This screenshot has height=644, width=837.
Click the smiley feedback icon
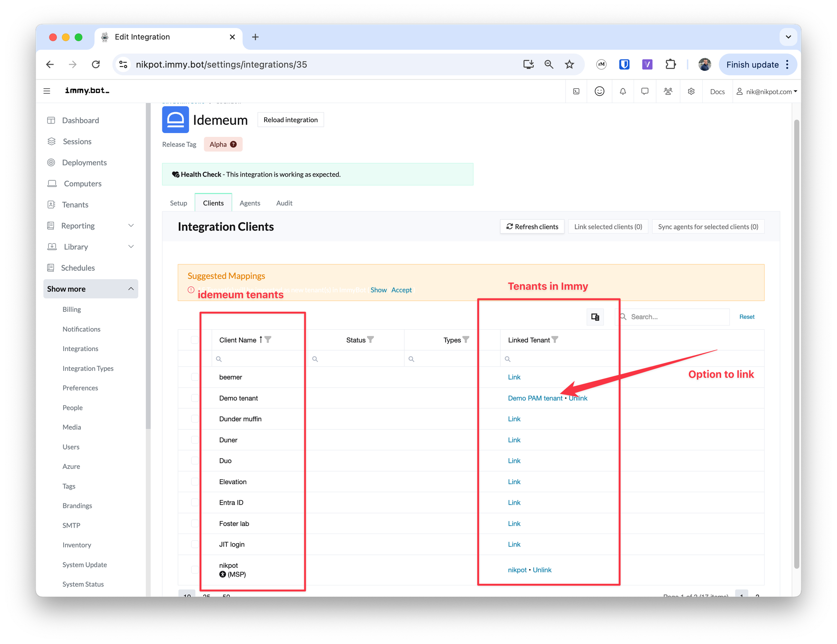[599, 91]
